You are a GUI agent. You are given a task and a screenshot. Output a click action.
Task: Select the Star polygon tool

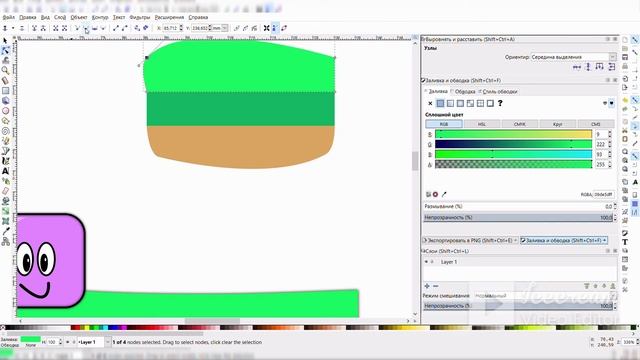[x=5, y=121]
